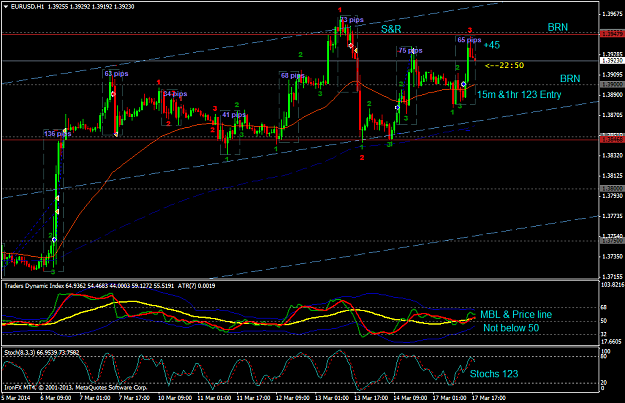Viewport: 625px width, 403px height.
Task: Click the 'MBL & Price line' label
Action: point(516,315)
